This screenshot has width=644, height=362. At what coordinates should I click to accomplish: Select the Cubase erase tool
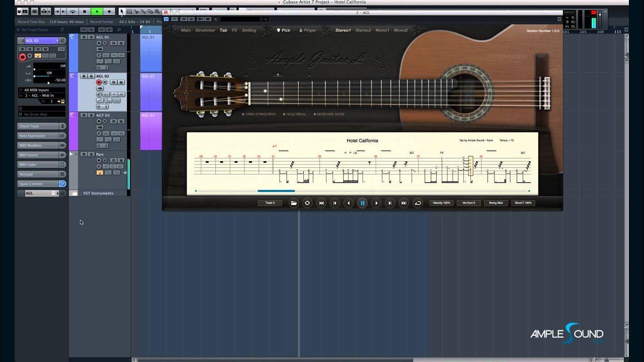(150, 12)
